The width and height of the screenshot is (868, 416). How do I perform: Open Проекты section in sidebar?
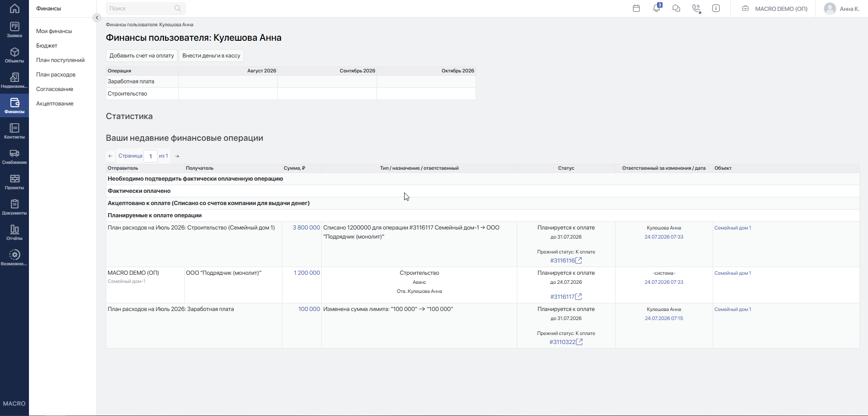click(14, 182)
